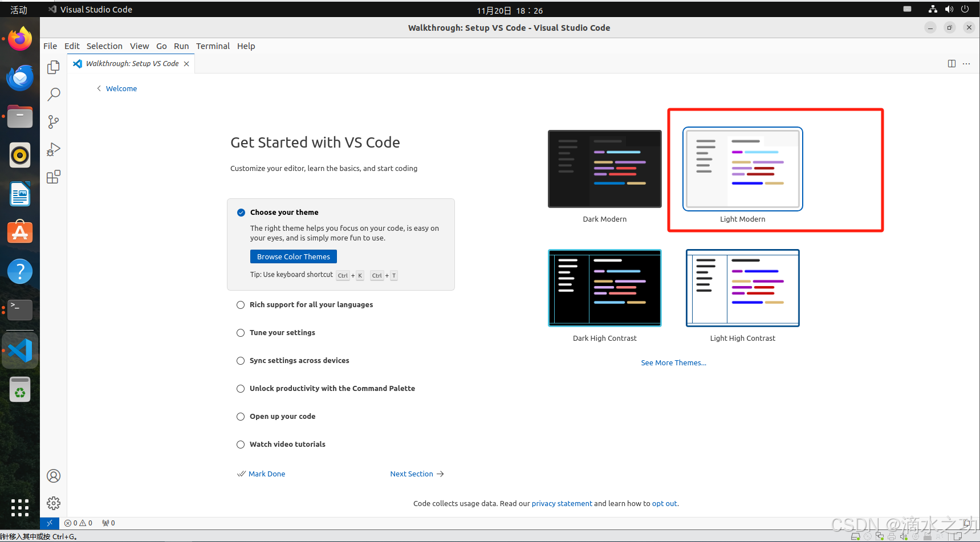Screen dimensions: 980x542
Task: Choose the Dark Modern theme thumbnail
Action: 605,169
